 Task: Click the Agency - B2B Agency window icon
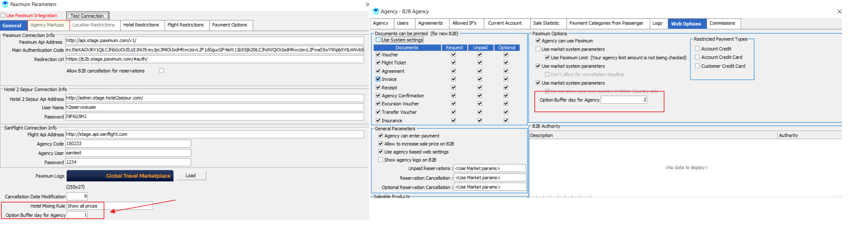(x=376, y=11)
